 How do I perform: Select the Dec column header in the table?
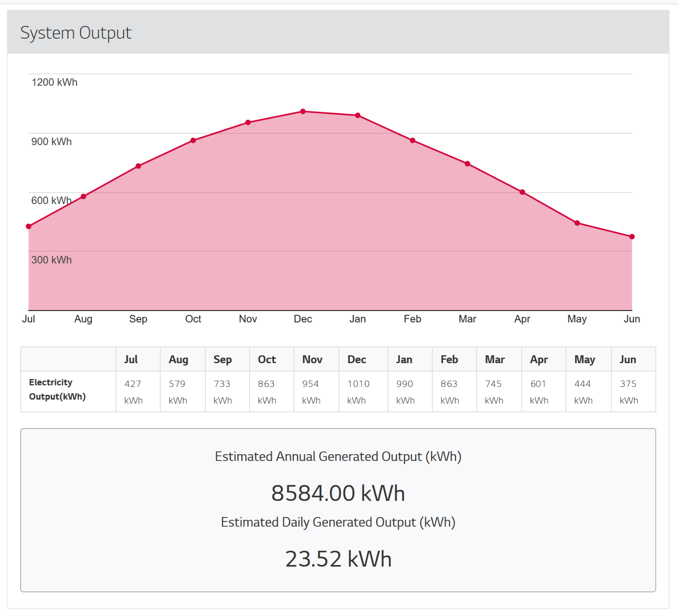356,359
